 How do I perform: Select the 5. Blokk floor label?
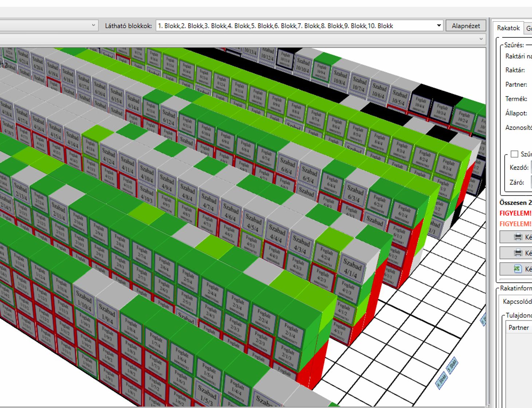tap(452, 365)
